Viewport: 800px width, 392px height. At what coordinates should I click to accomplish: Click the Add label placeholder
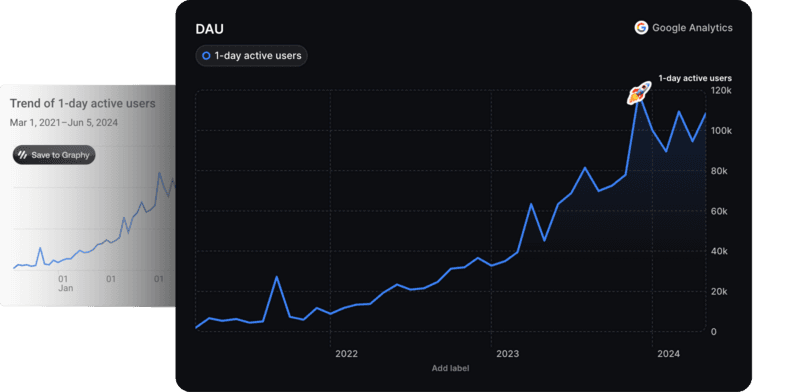point(451,368)
